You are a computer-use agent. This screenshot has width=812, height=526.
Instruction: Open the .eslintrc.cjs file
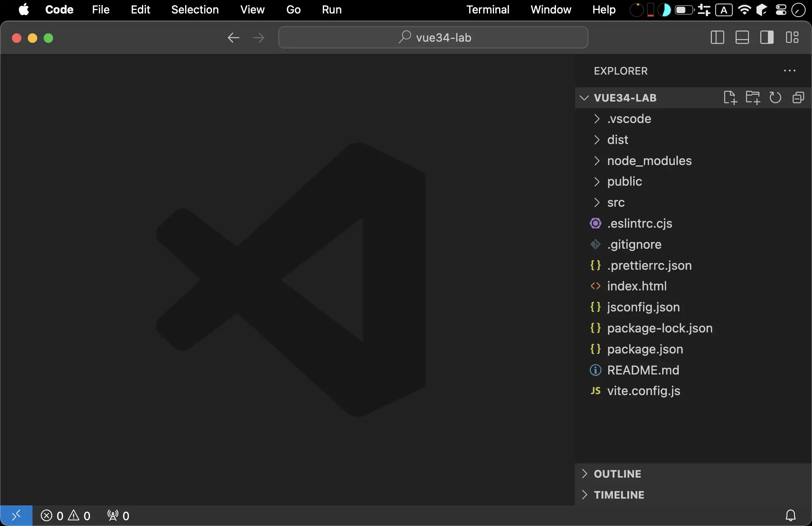pos(693,223)
